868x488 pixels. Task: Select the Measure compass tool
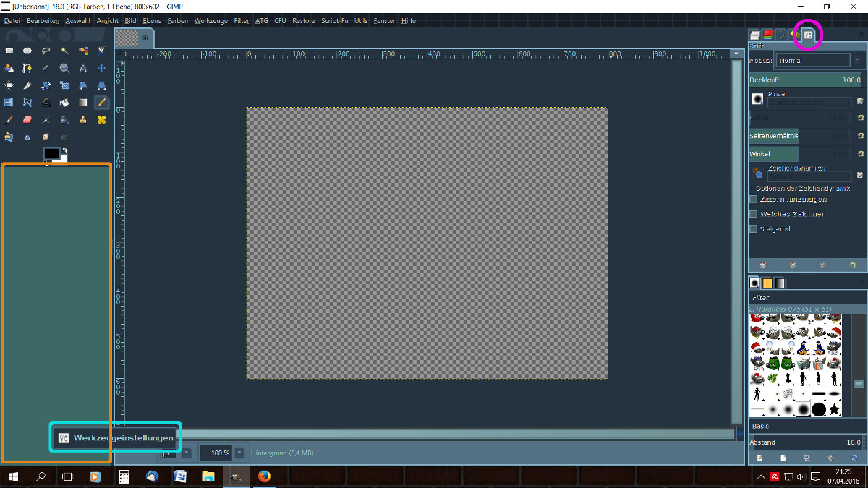click(x=83, y=68)
